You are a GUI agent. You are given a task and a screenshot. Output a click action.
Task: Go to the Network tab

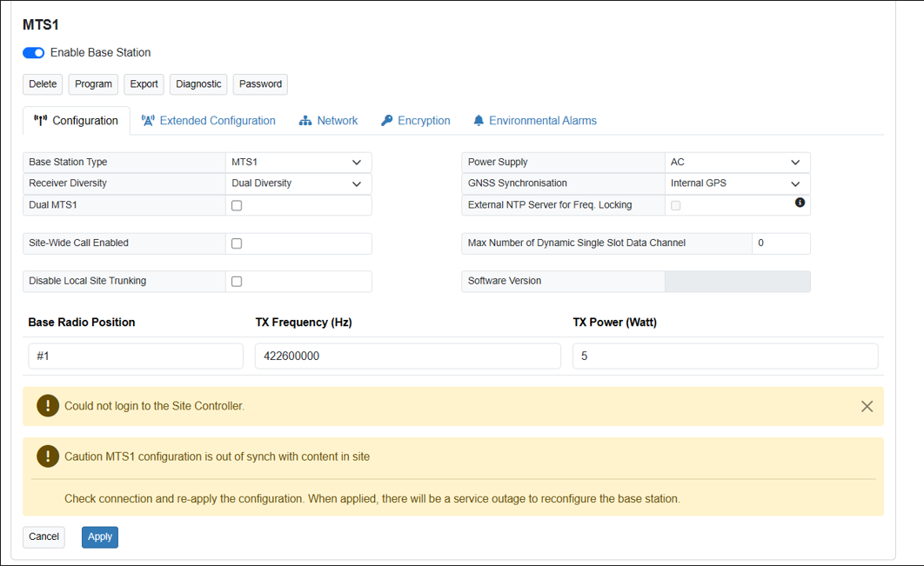click(328, 121)
